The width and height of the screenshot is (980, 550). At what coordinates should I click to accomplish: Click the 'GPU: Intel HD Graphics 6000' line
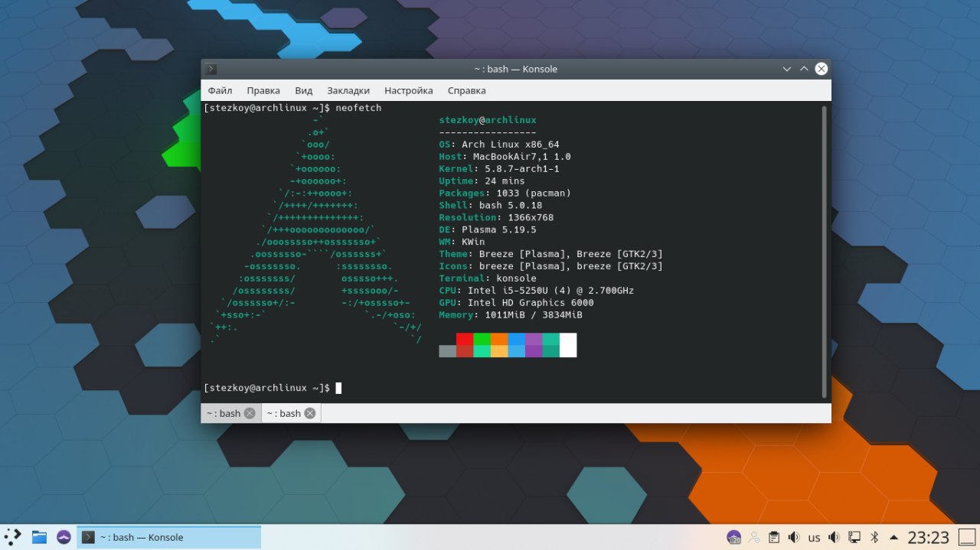pyautogui.click(x=516, y=304)
